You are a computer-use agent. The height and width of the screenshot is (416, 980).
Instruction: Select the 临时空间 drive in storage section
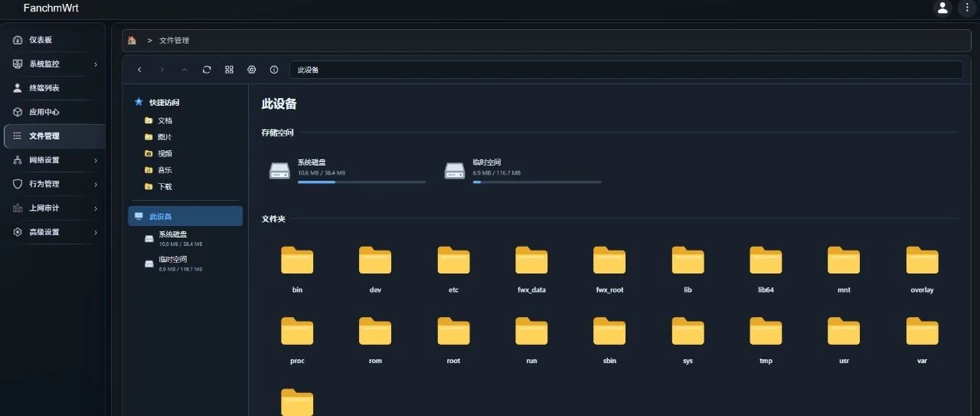[523, 170]
